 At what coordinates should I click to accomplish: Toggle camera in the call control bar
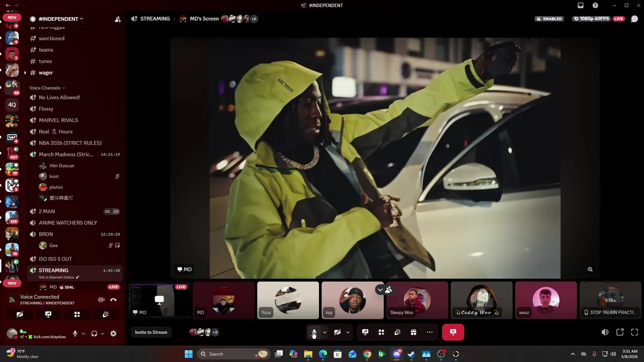click(338, 332)
